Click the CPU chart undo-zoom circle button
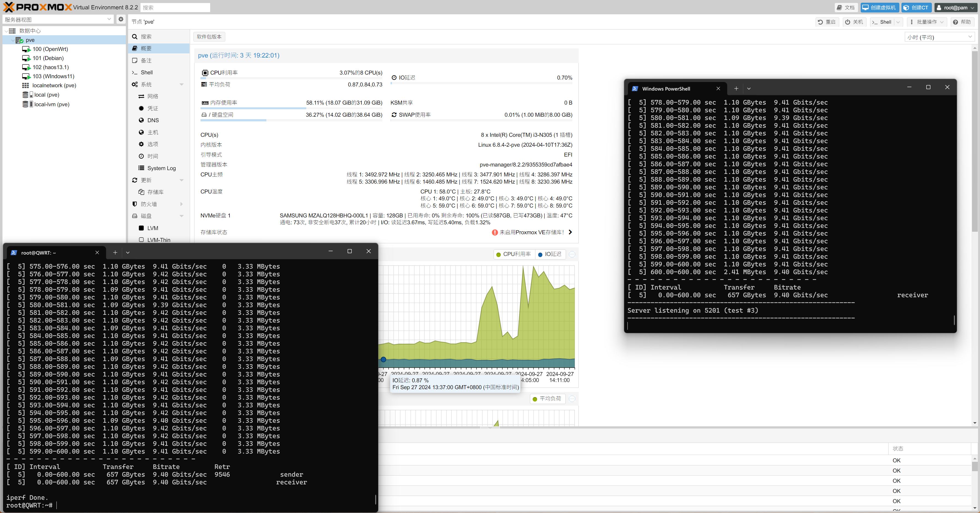The image size is (980, 513). (572, 254)
